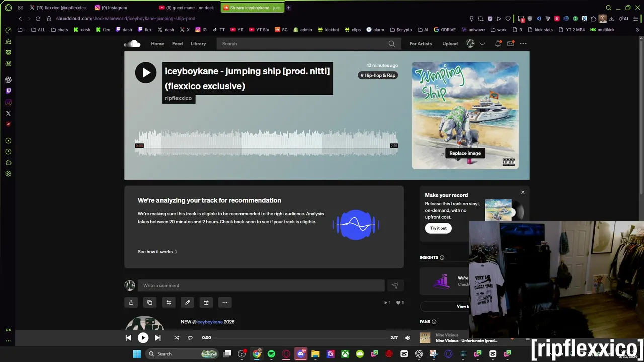This screenshot has width=644, height=362.
Task: Mute the player volume
Action: [x=408, y=338]
